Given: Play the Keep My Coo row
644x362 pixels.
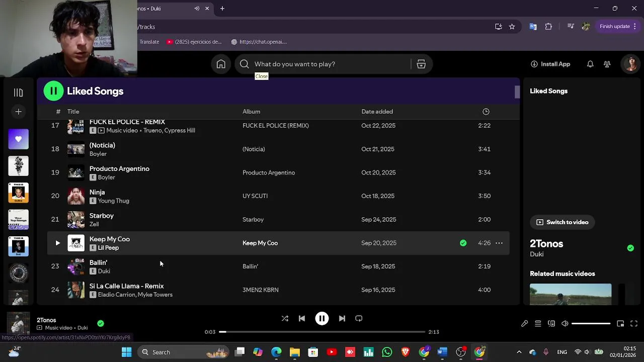Looking at the screenshot, I should 57,243.
